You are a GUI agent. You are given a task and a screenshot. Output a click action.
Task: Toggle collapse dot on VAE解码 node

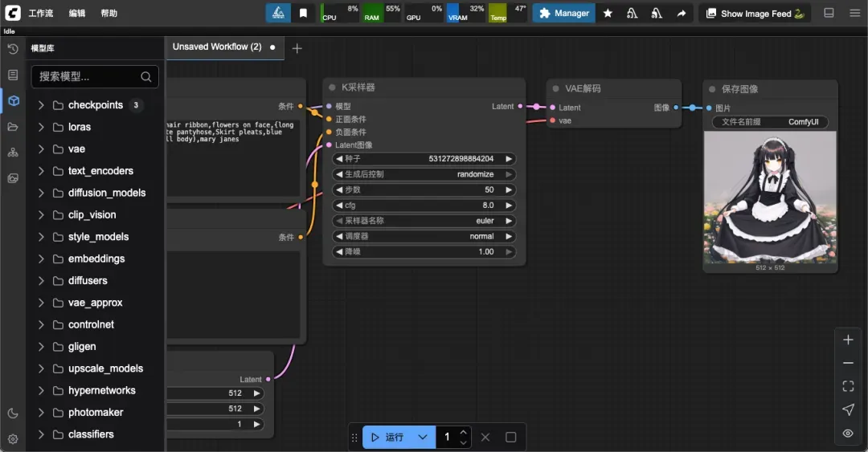555,88
